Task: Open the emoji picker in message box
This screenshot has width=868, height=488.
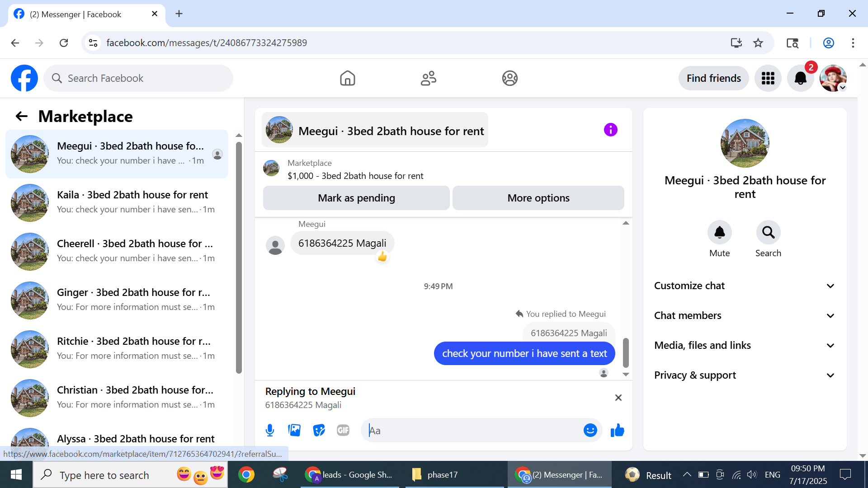Action: click(x=590, y=430)
